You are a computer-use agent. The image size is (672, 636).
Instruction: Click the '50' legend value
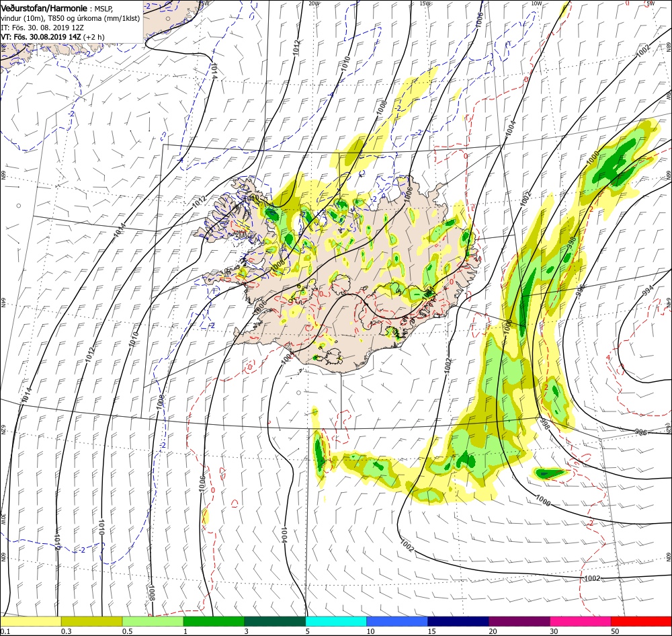coord(615,631)
